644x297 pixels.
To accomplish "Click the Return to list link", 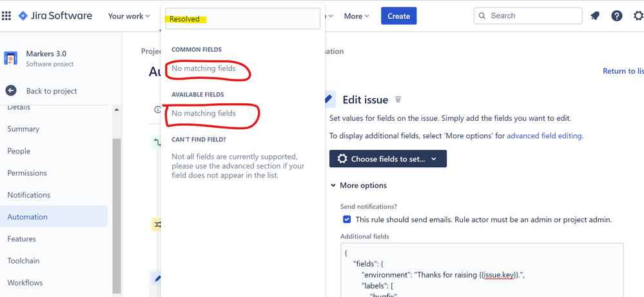I will point(623,71).
